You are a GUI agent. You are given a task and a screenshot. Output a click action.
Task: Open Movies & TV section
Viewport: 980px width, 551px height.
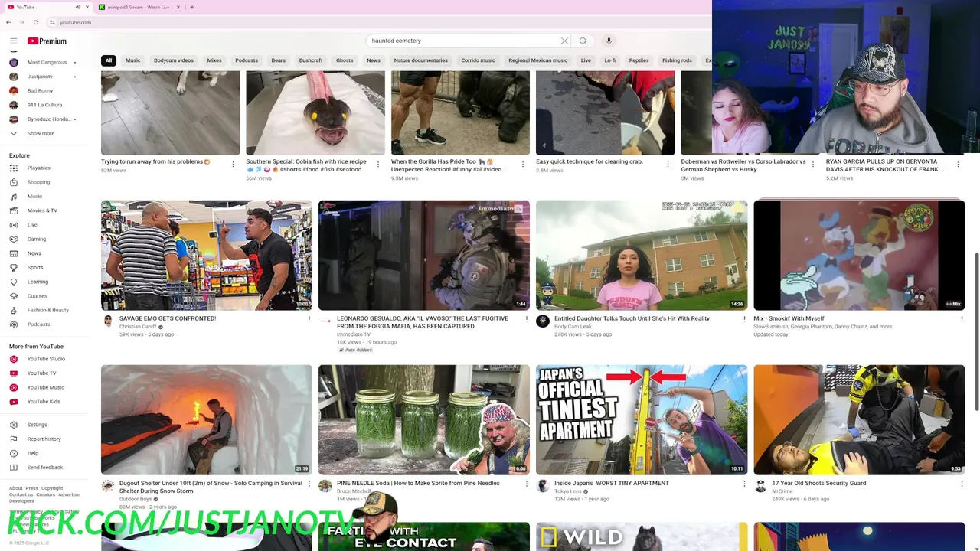[x=42, y=210]
